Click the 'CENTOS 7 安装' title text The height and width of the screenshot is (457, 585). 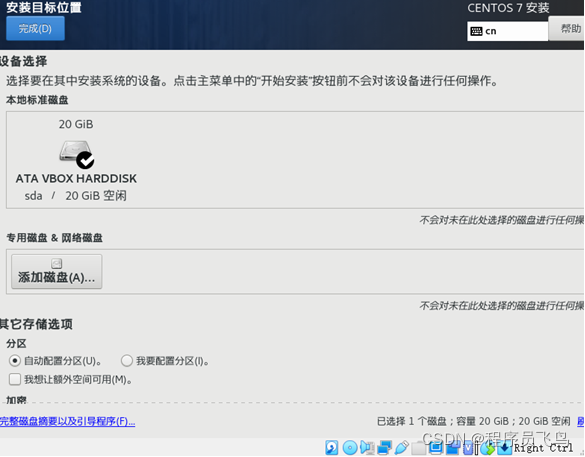click(508, 8)
